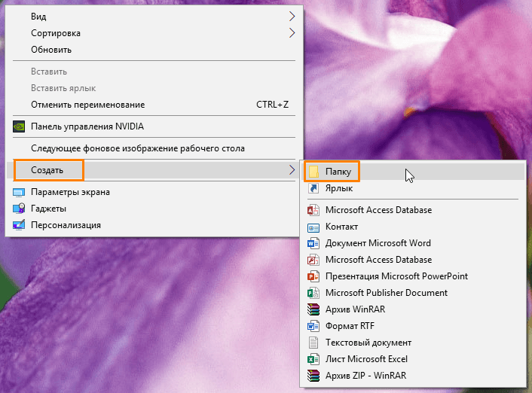Expand the Создать submenu arrow
Image resolution: width=532 pixels, height=393 pixels.
click(292, 170)
